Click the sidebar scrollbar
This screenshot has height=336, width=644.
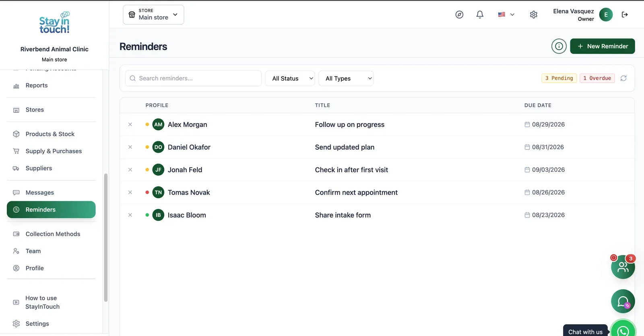106,238
